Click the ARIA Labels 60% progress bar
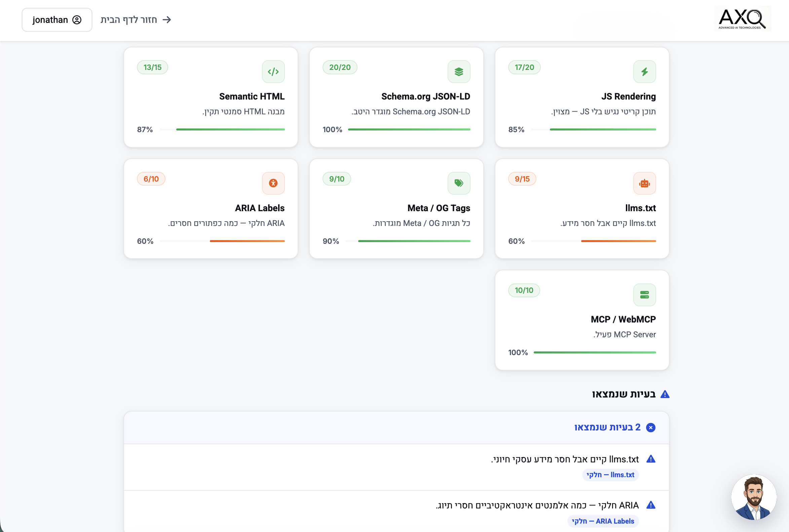Screen dimensions: 789x532 222,241
